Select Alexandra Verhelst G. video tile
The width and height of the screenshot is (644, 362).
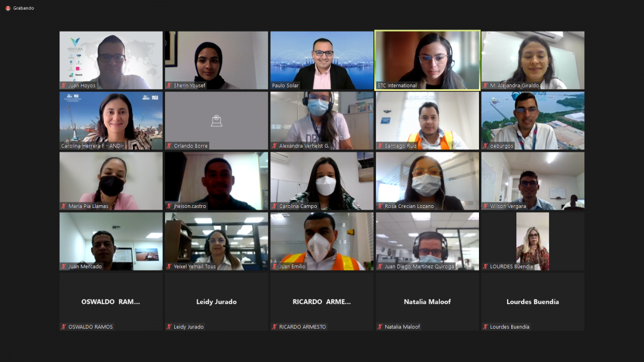point(322,121)
